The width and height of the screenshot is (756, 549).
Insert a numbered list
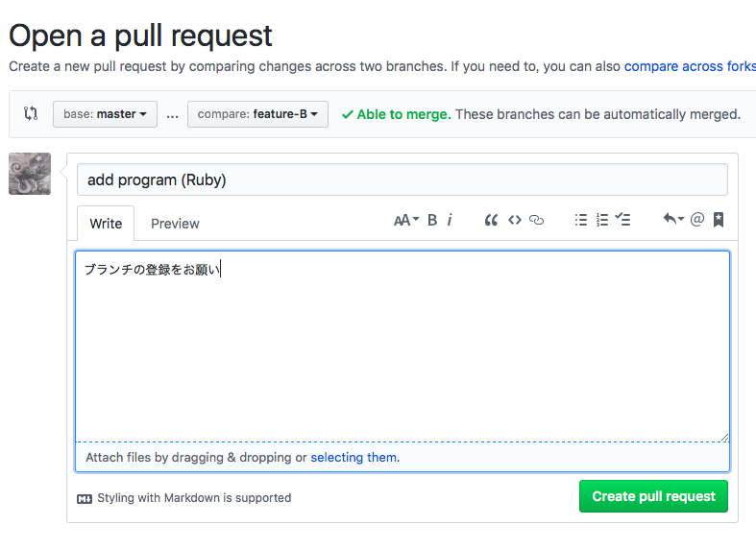pos(602,220)
